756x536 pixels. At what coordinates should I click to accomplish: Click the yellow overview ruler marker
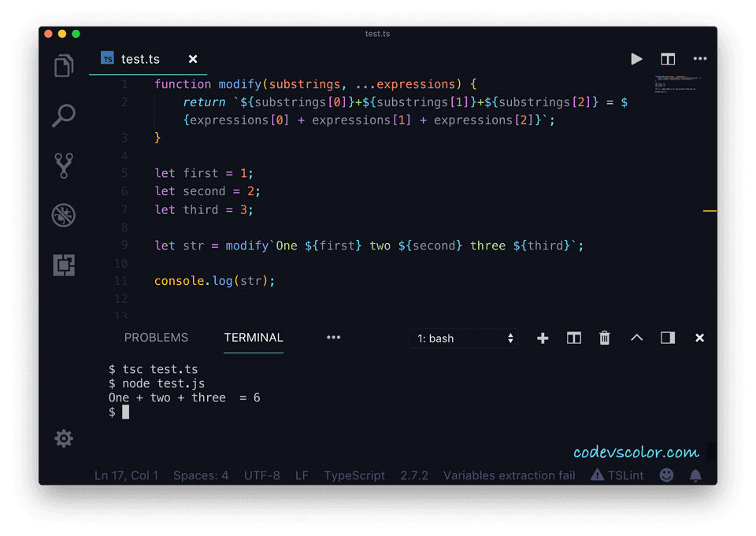710,211
